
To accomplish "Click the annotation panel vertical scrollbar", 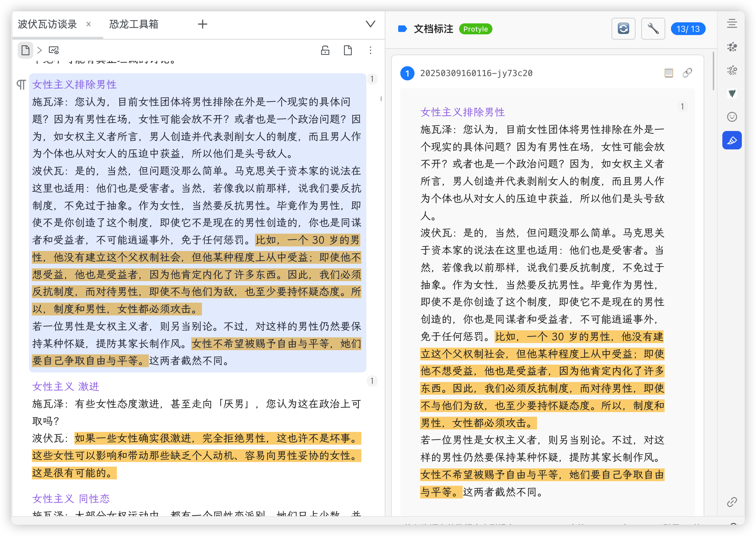I will [713, 71].
